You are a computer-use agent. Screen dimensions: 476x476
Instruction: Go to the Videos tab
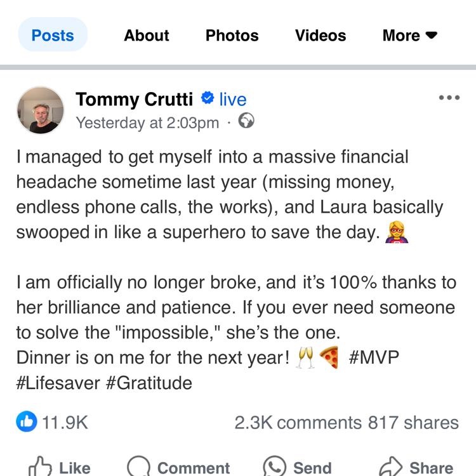point(321,36)
